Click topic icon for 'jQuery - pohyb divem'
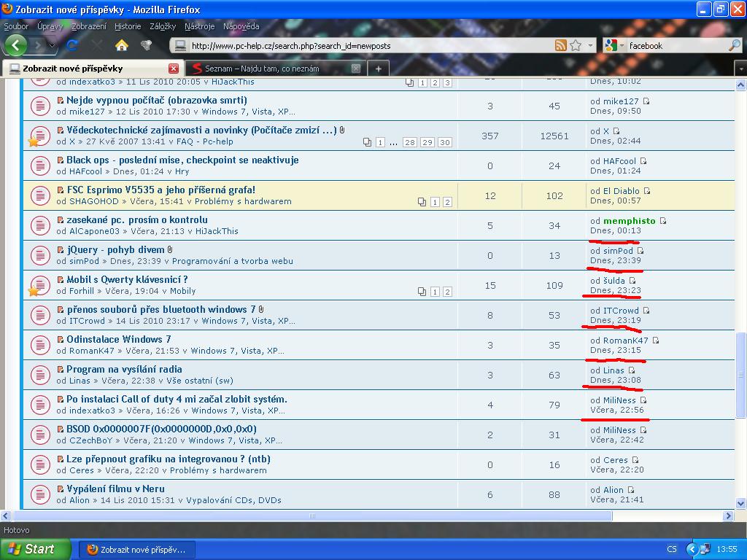The image size is (747, 560). click(41, 255)
